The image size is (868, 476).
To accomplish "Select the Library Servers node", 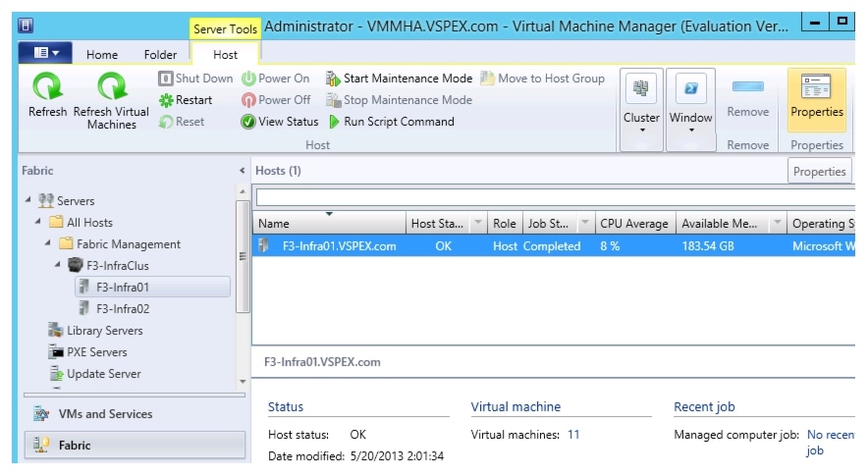I will pos(104,331).
